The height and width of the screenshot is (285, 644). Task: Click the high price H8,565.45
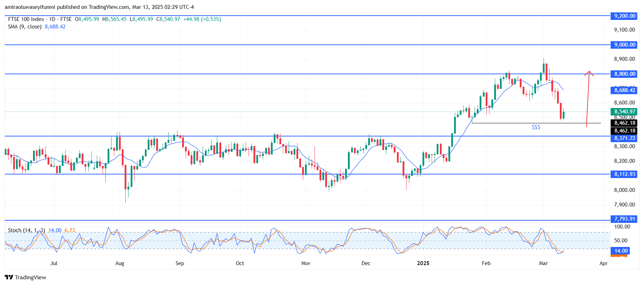click(x=114, y=19)
